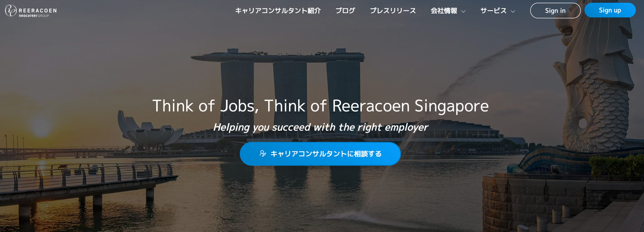Click the neocareer GROUP text under logo
The width and height of the screenshot is (644, 232).
coord(34,16)
